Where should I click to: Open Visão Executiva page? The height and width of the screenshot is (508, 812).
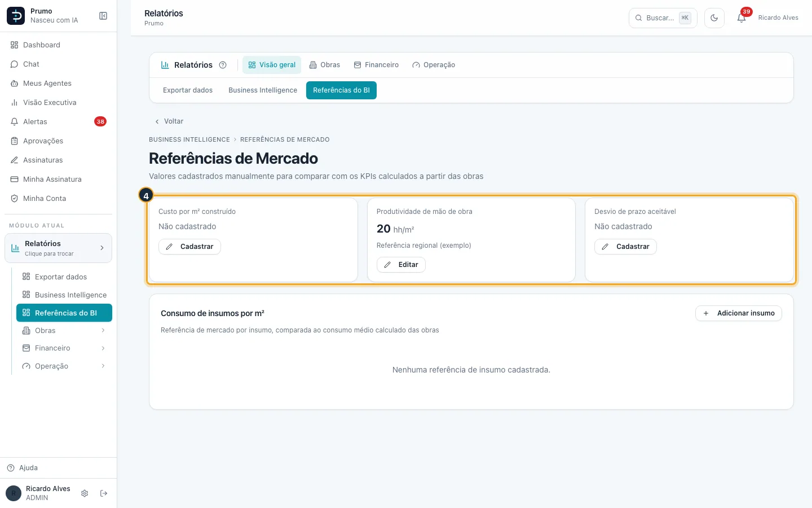tap(59, 103)
